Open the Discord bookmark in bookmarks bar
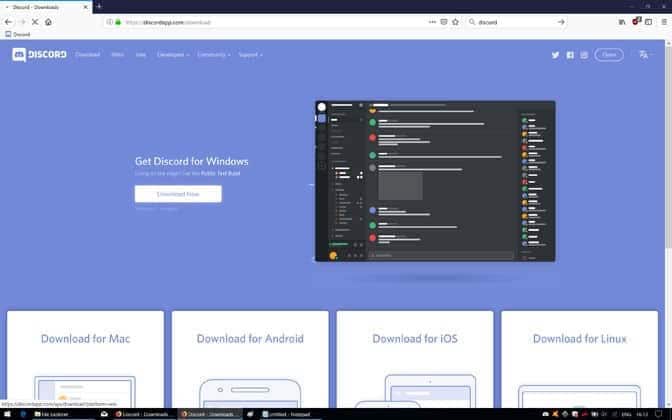 18,34
